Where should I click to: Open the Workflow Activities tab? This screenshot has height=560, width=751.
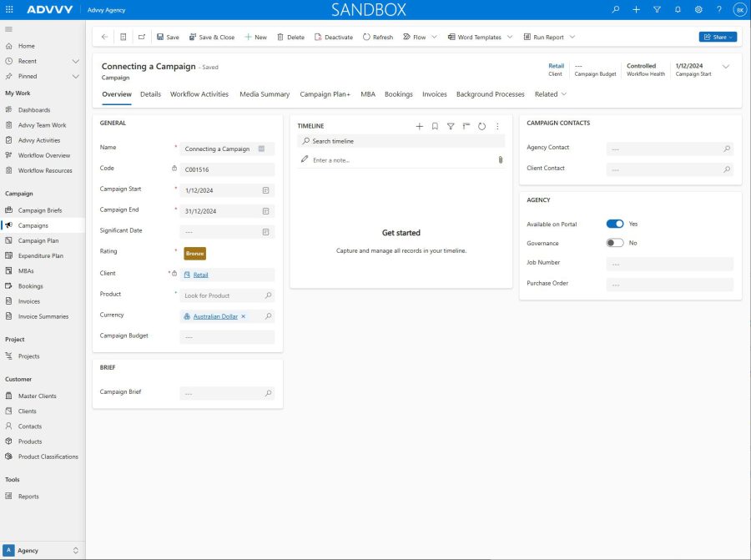[199, 94]
